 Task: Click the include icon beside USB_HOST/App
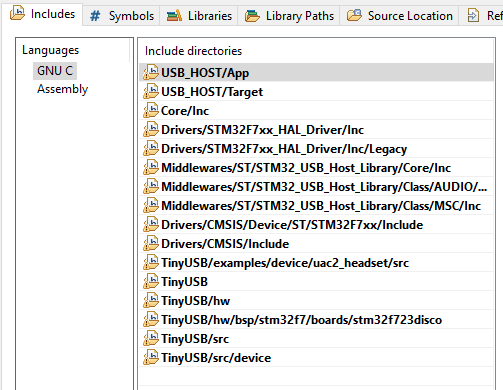point(151,72)
